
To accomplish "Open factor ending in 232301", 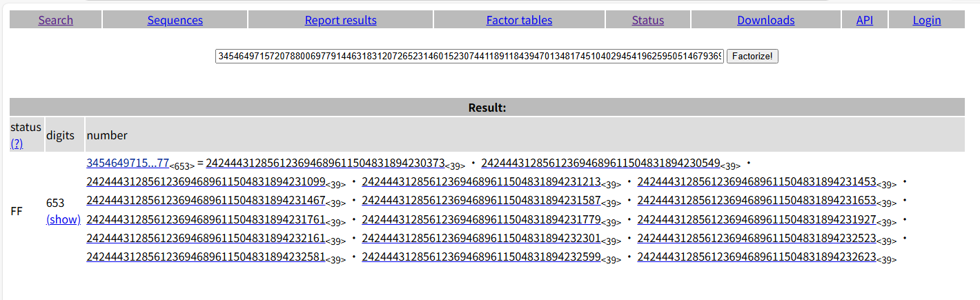I will (x=481, y=239).
